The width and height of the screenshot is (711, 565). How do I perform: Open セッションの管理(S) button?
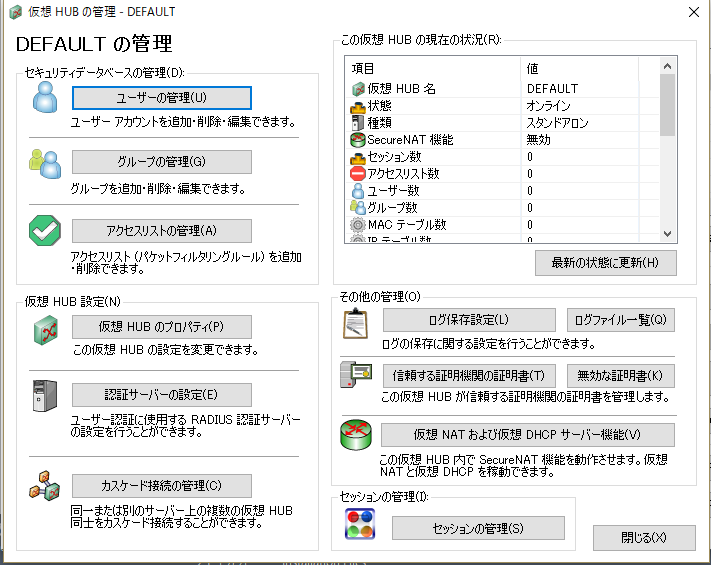477,528
